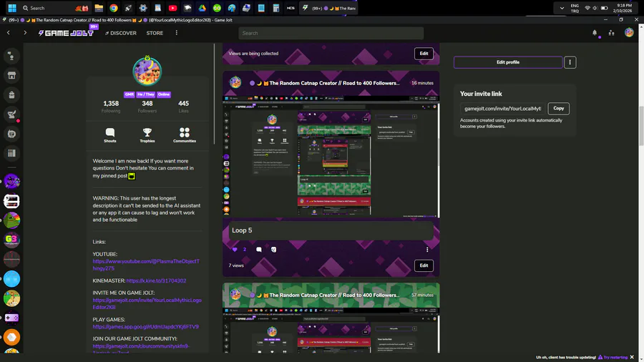This screenshot has height=362, width=644.
Task: Click the feed scrollbar beside the profile
Action: (214, 94)
